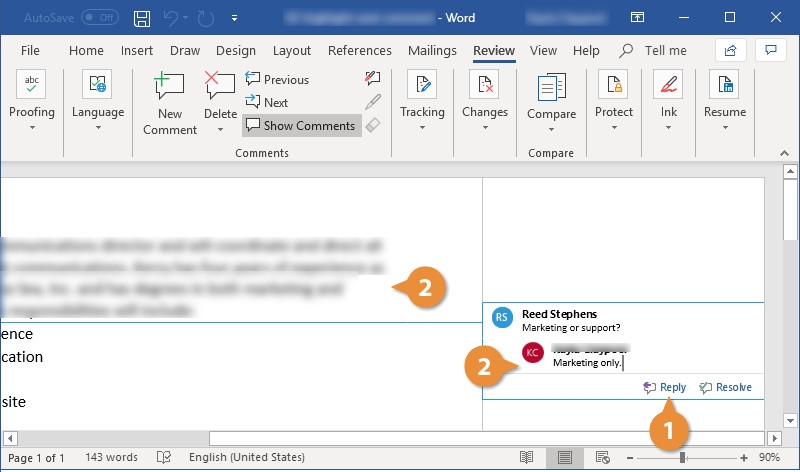Open the Protect dropdown menu
800x472 pixels.
point(613,100)
